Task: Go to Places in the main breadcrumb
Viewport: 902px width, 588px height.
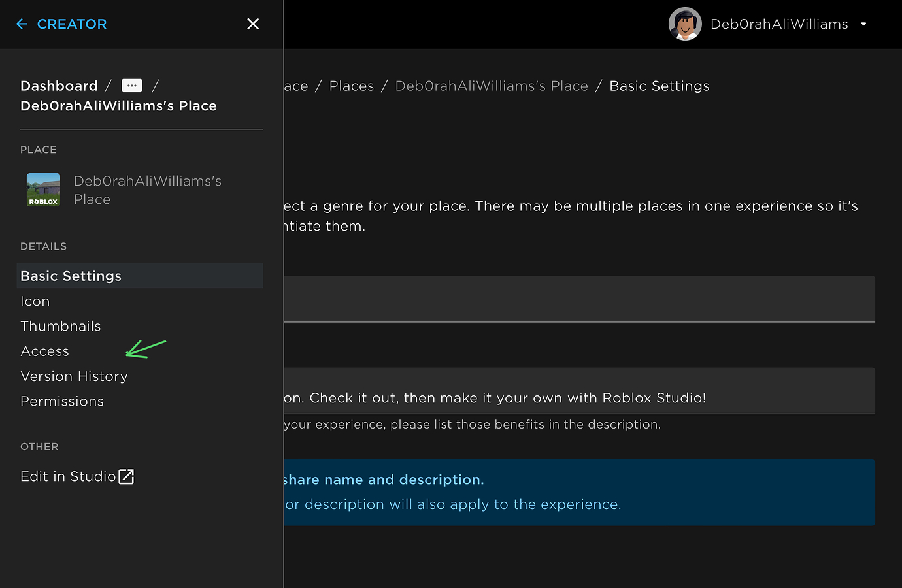Action: [352, 86]
